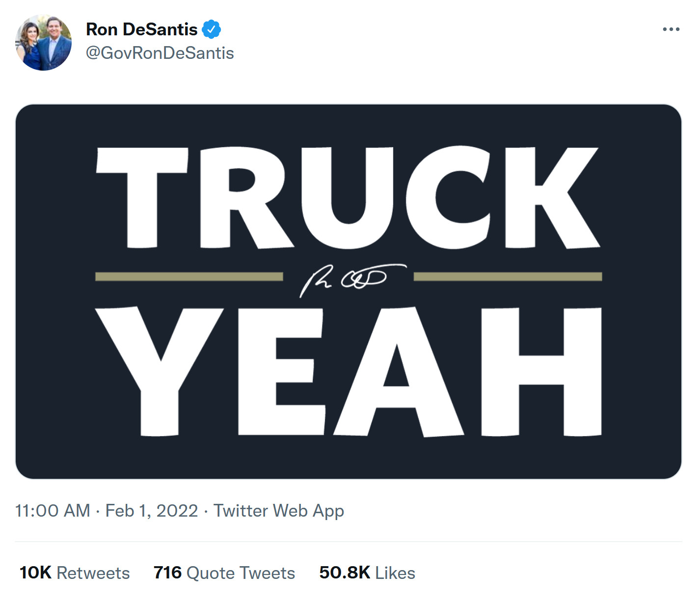Image resolution: width=700 pixels, height=601 pixels.
Task: Click the word TRUCK in the image
Action: (x=348, y=197)
